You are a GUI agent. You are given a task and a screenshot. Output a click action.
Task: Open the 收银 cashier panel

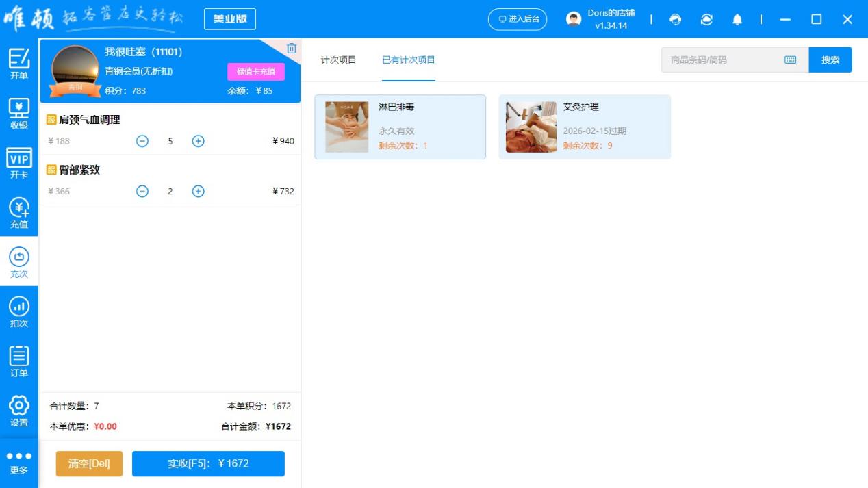(19, 112)
